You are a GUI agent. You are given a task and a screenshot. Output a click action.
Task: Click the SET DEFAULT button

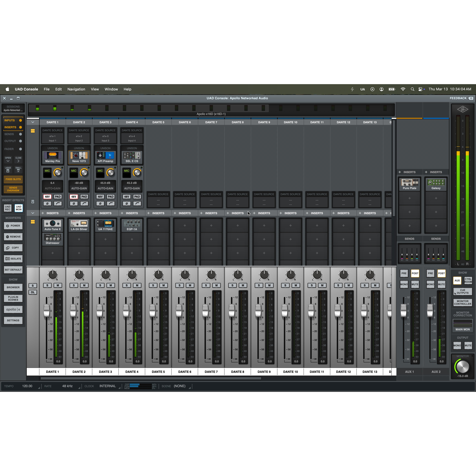pyautogui.click(x=13, y=270)
